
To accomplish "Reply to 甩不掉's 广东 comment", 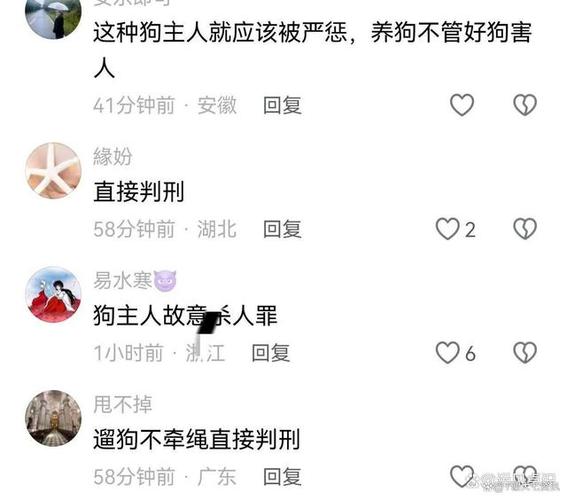I will tap(282, 477).
